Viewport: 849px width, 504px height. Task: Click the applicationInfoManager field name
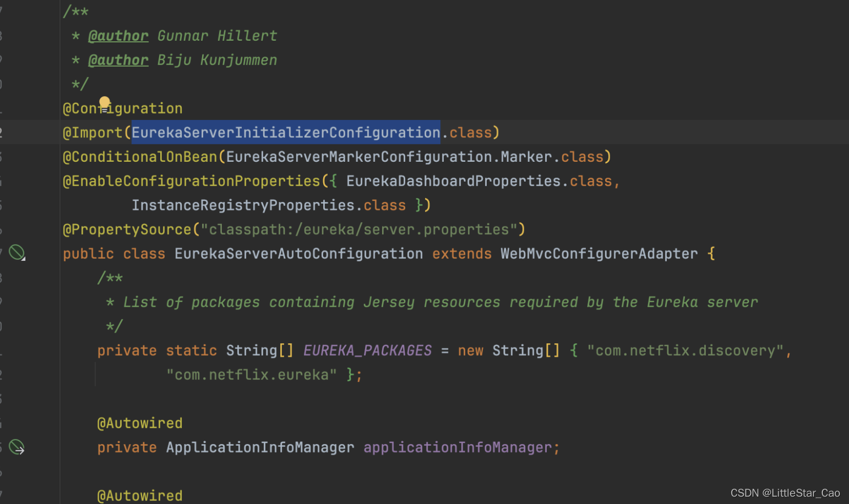(458, 447)
